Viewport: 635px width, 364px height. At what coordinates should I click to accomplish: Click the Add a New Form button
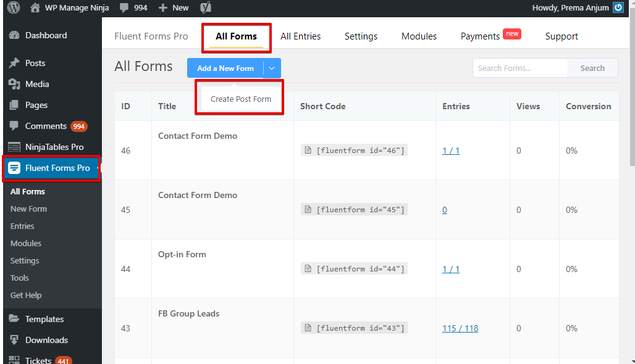225,68
